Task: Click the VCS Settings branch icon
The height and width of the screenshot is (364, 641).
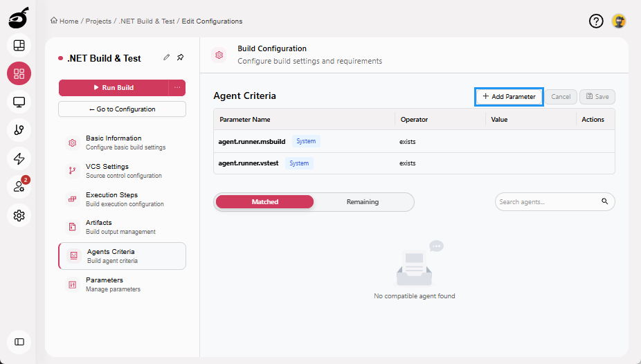Action: pos(73,171)
